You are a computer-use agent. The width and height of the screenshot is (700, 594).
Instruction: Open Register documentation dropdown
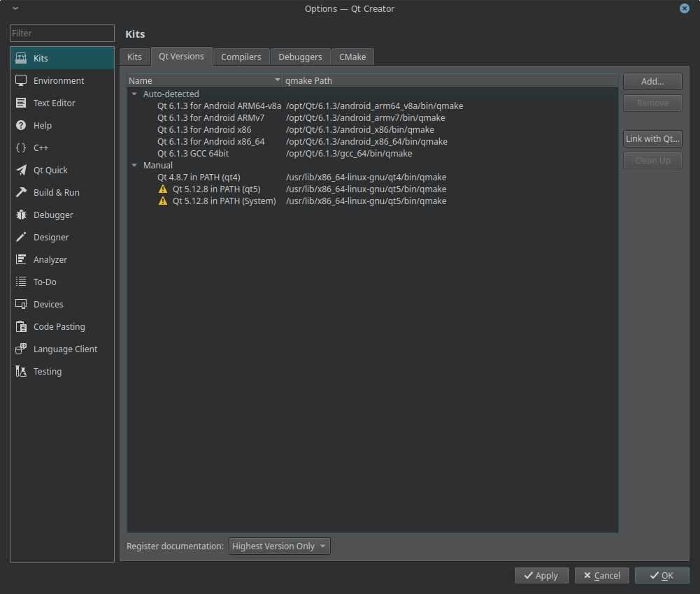280,546
